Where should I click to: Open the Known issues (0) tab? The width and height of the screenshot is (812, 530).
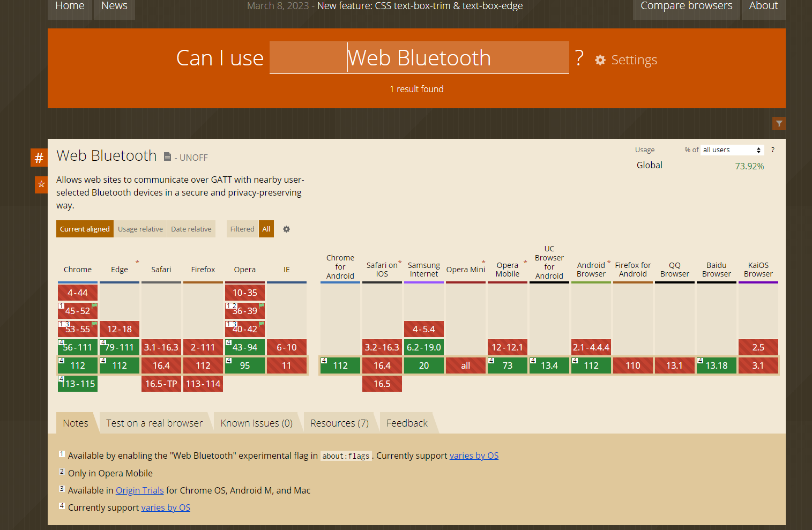coord(257,423)
